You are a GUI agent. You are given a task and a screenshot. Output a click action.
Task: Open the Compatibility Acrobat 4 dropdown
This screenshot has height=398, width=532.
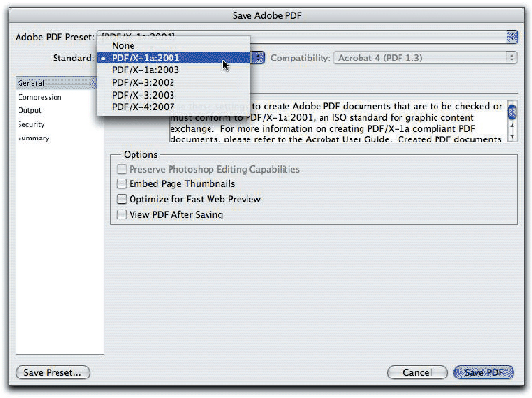coord(426,58)
